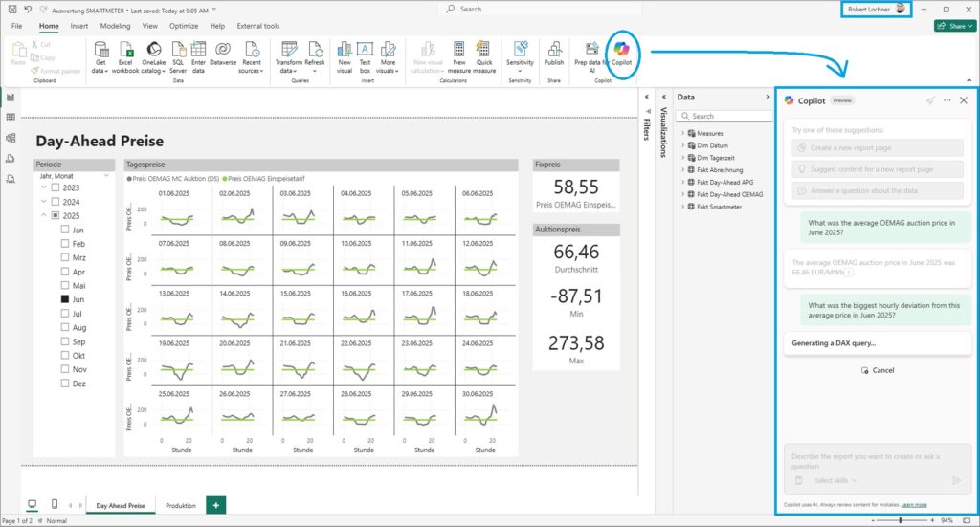Add a new report page

pyautogui.click(x=215, y=505)
